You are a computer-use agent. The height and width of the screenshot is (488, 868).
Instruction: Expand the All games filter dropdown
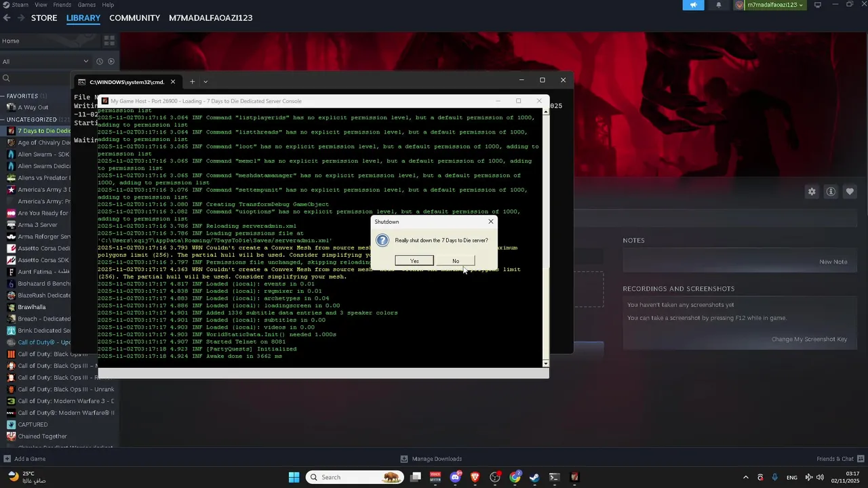tap(45, 61)
